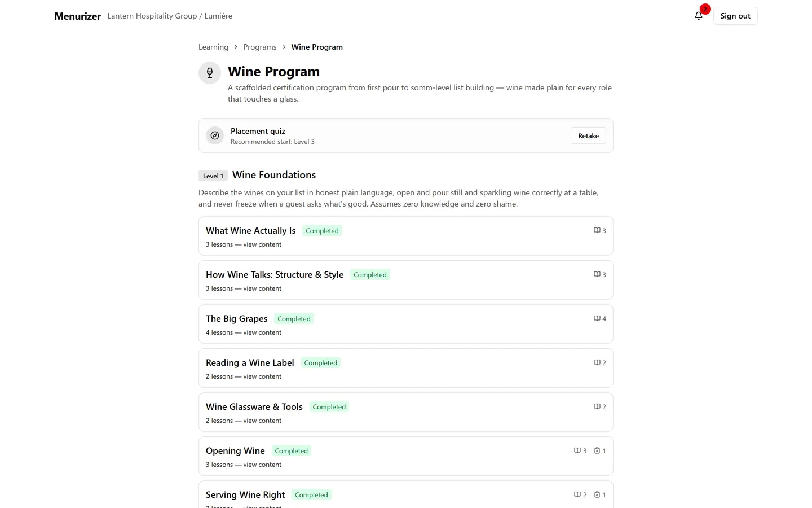This screenshot has height=508, width=812.
Task: Click book icon on Wine Glassware & Tools
Action: (597, 406)
